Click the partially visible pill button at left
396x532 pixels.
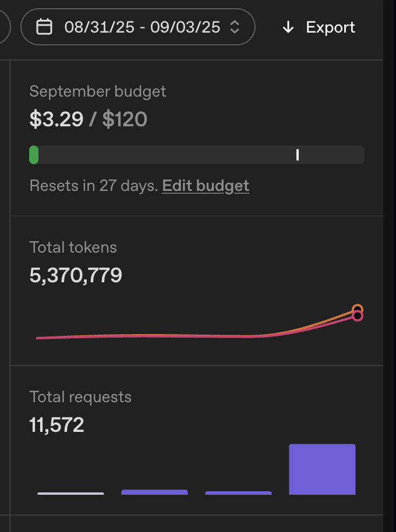5,27
